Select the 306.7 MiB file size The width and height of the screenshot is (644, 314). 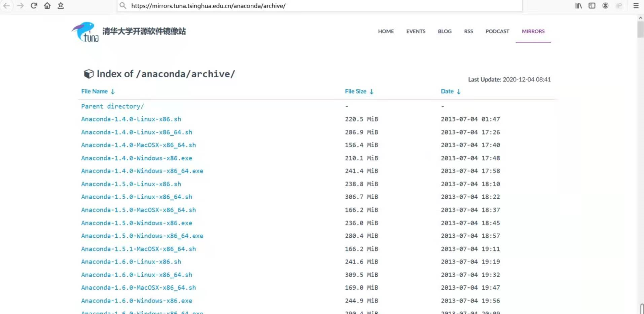(361, 197)
